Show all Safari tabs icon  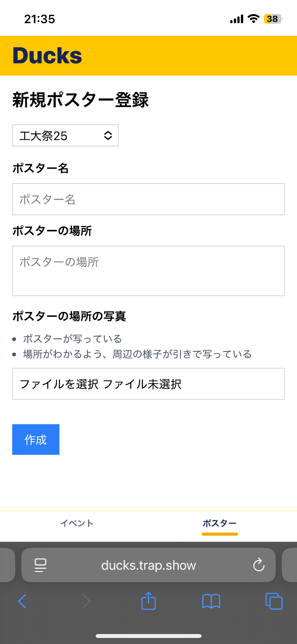tap(274, 601)
